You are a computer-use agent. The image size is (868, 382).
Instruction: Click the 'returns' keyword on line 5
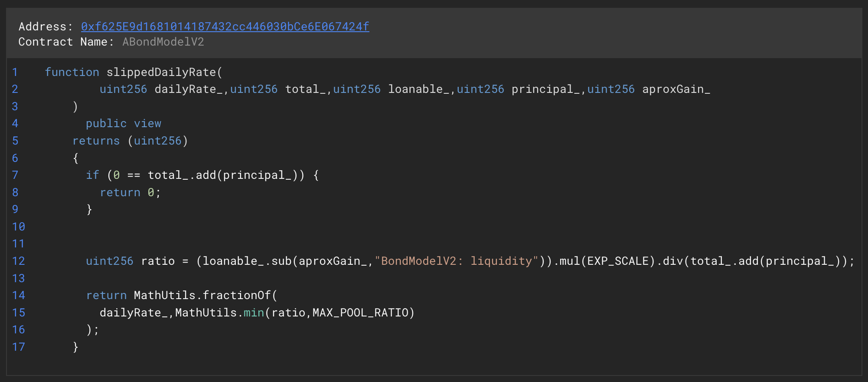(96, 141)
